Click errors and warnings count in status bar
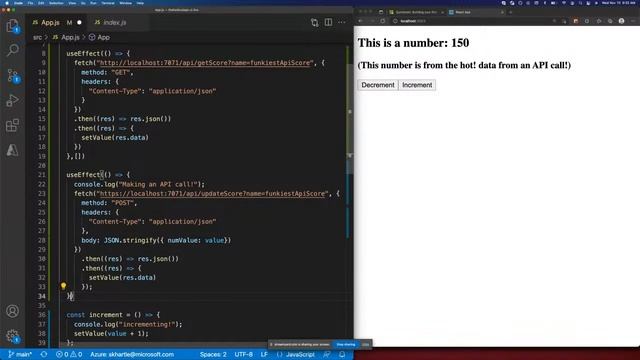 click(x=69, y=354)
